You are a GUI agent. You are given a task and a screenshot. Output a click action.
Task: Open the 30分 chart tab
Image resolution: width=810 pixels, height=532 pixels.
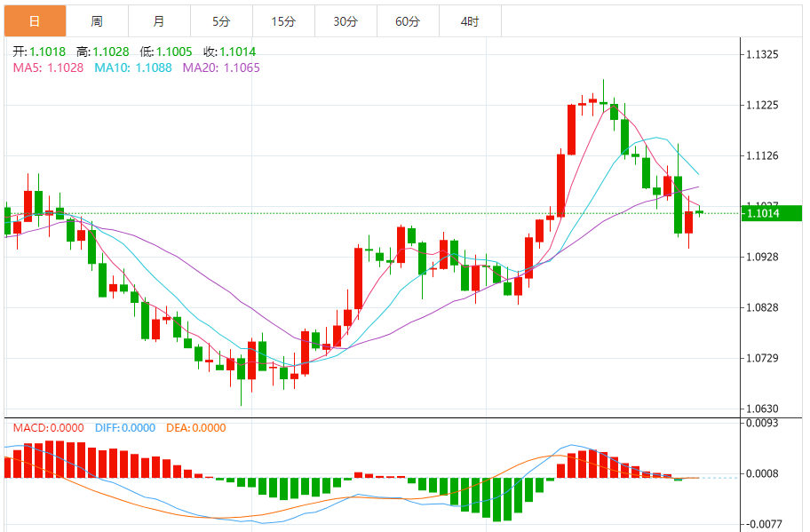345,21
